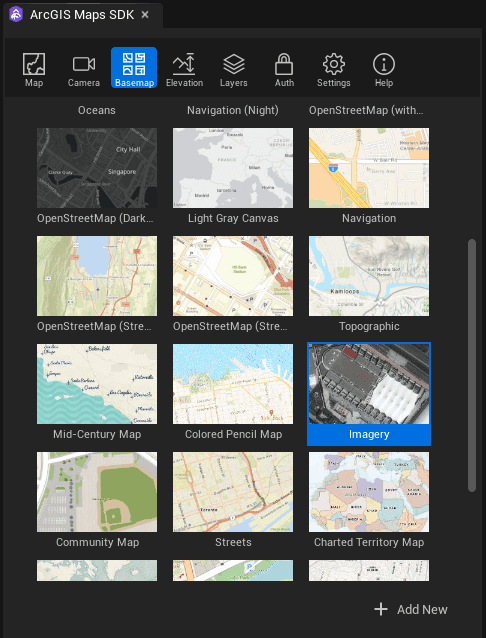Click the Colored Pencil Map label
This screenshot has height=638, width=486.
tap(233, 434)
